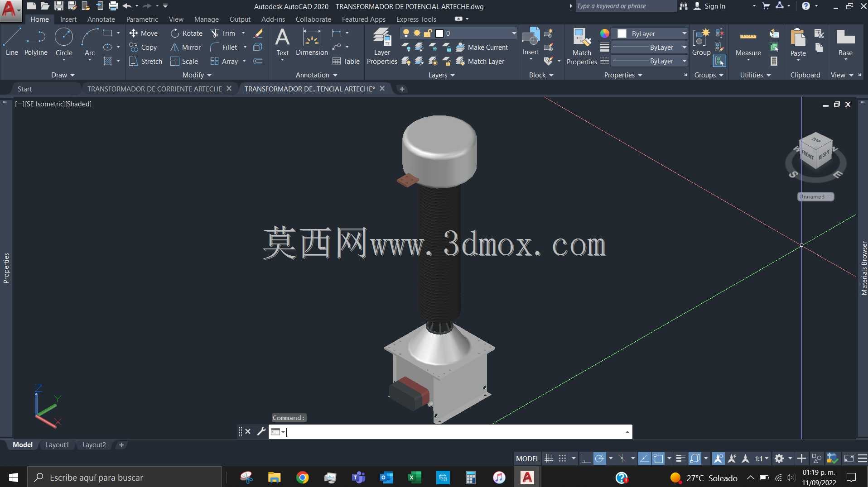The height and width of the screenshot is (487, 868).
Task: Activate the Copy command
Action: [x=143, y=47]
